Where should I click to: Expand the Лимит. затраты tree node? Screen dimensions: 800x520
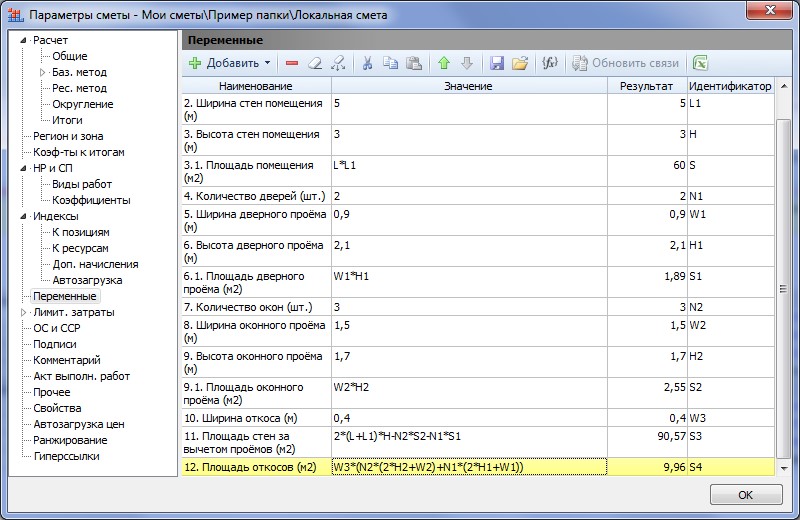point(23,312)
